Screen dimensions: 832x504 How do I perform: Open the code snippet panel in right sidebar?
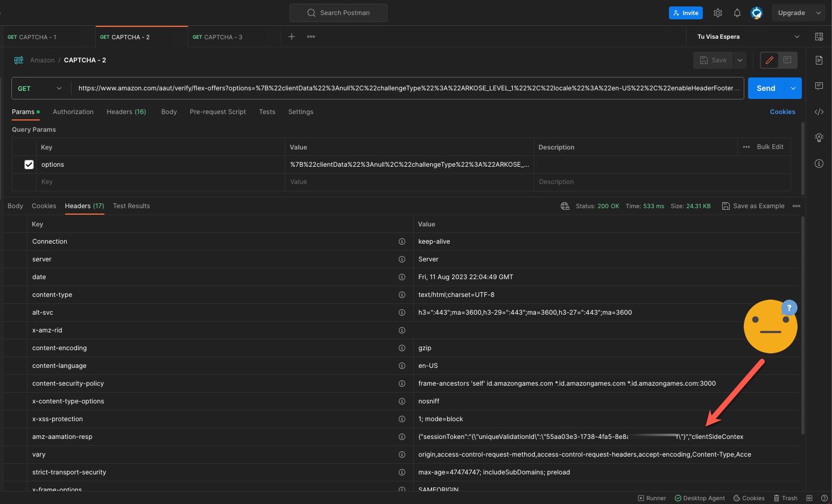(x=819, y=111)
